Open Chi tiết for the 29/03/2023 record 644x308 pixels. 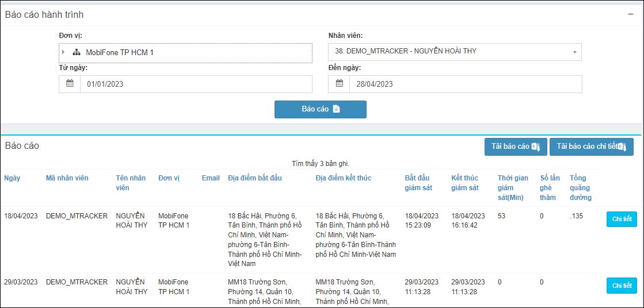(x=622, y=286)
